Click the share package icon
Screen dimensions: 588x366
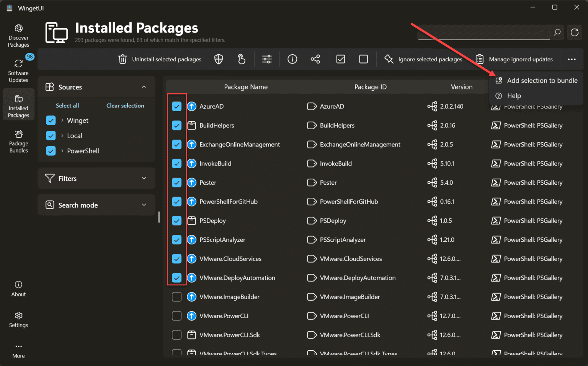(315, 59)
